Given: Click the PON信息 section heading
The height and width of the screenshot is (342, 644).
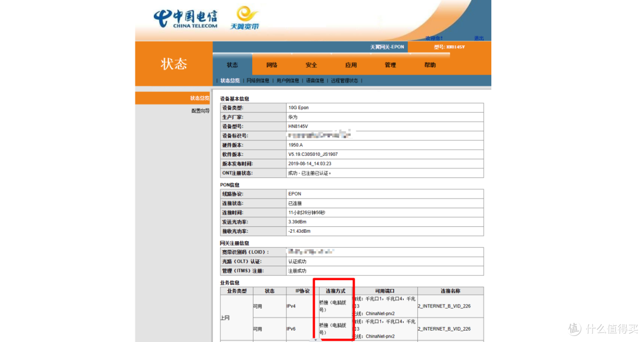Looking at the screenshot, I should point(230,185).
